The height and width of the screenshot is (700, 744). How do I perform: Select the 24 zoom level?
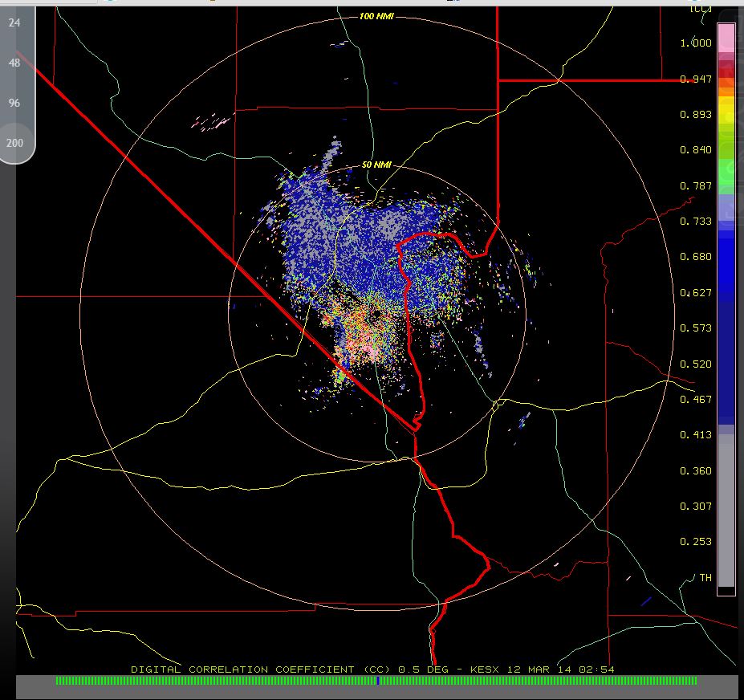pyautogui.click(x=14, y=23)
